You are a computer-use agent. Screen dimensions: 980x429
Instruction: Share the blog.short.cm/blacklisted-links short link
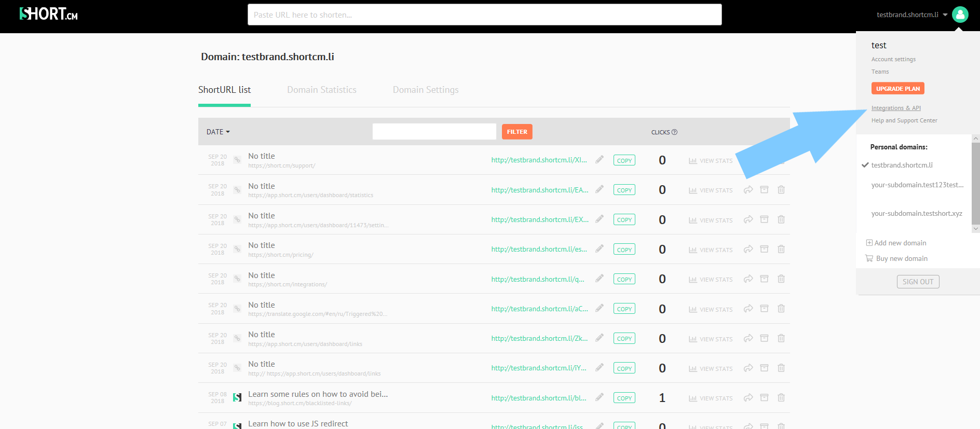[748, 398]
